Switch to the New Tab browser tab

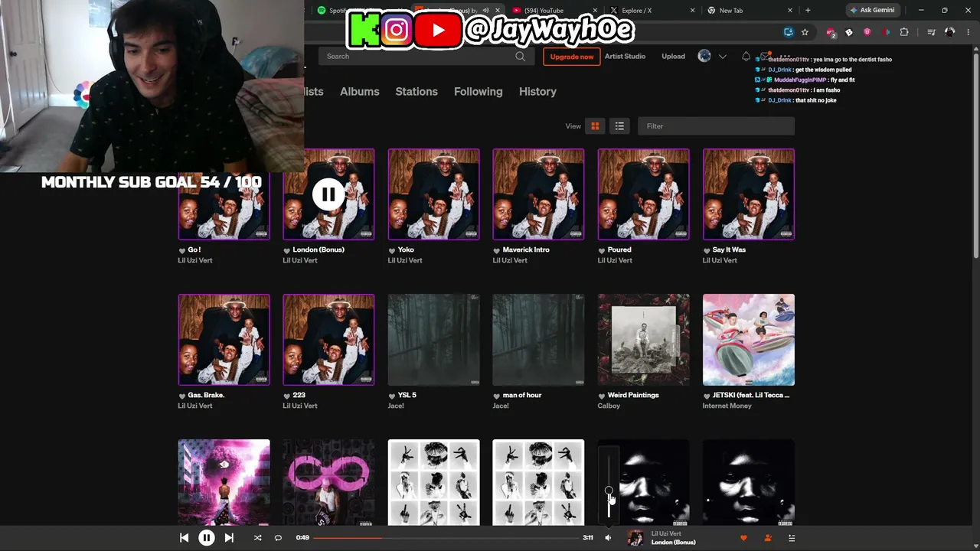coord(749,11)
